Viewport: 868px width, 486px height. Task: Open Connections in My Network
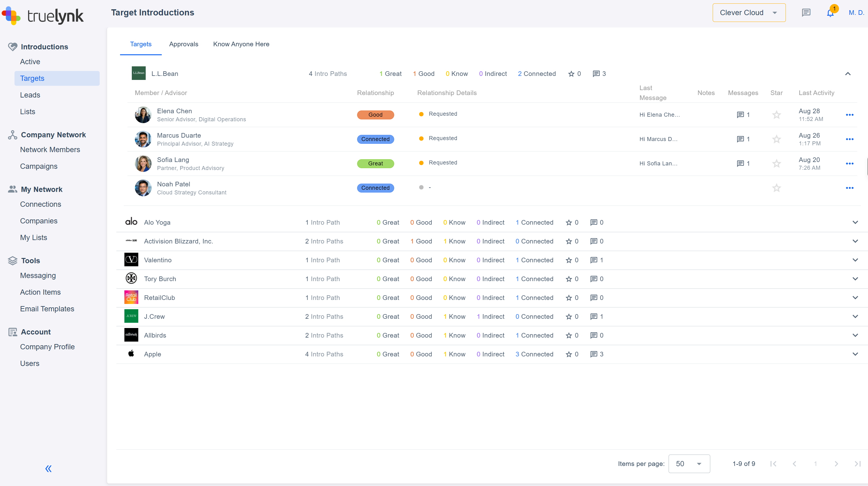tap(40, 205)
